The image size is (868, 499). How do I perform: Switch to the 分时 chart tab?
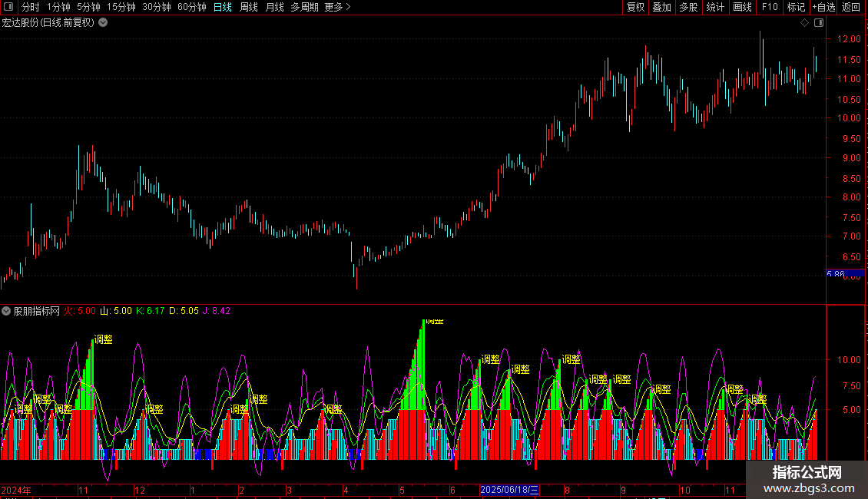click(x=31, y=7)
